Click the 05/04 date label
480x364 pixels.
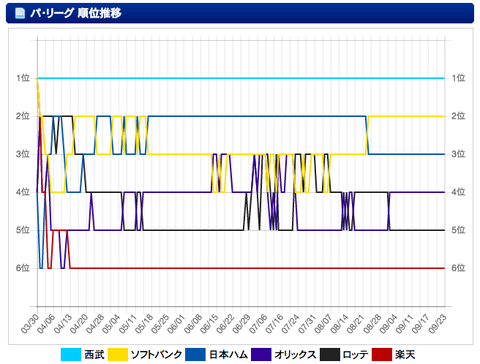112,323
